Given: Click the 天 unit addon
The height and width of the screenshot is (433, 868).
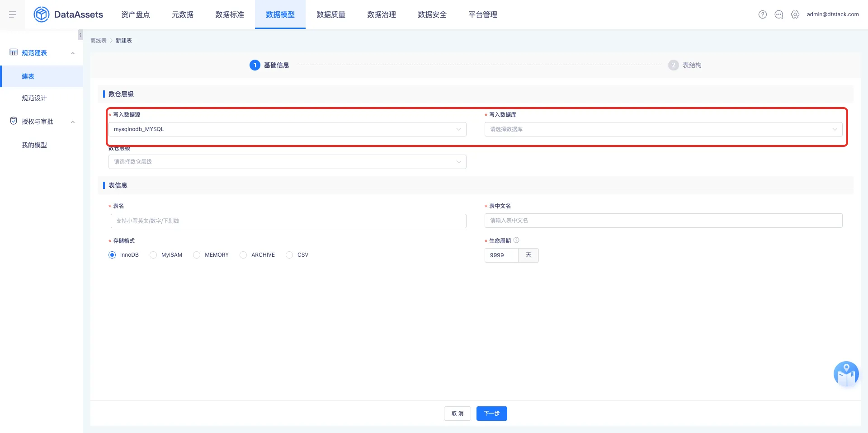Looking at the screenshot, I should [528, 255].
